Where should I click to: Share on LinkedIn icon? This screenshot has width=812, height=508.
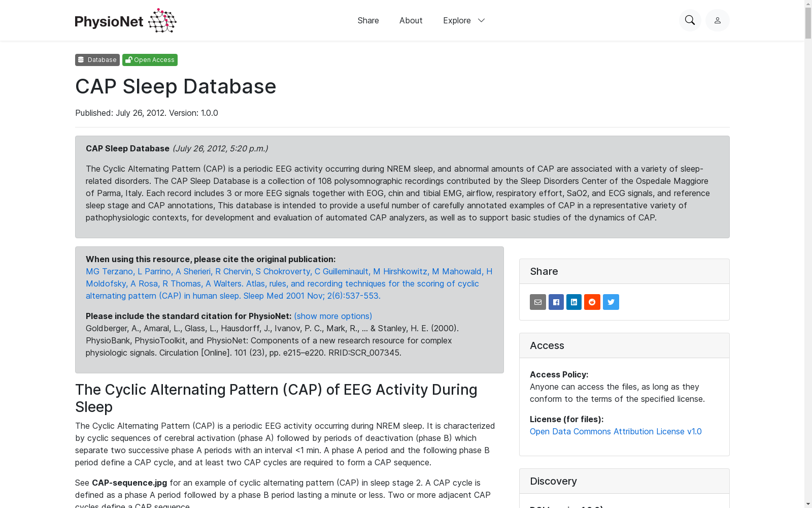point(574,302)
